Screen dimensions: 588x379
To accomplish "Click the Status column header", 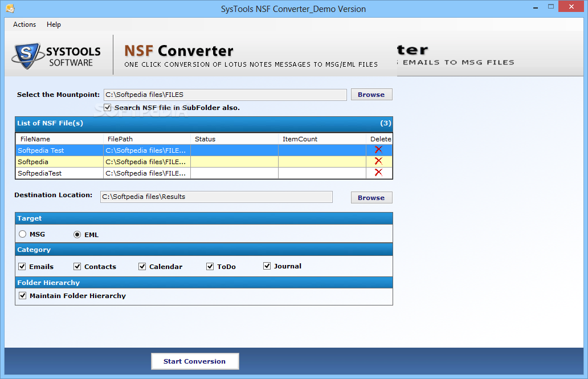I will (234, 139).
